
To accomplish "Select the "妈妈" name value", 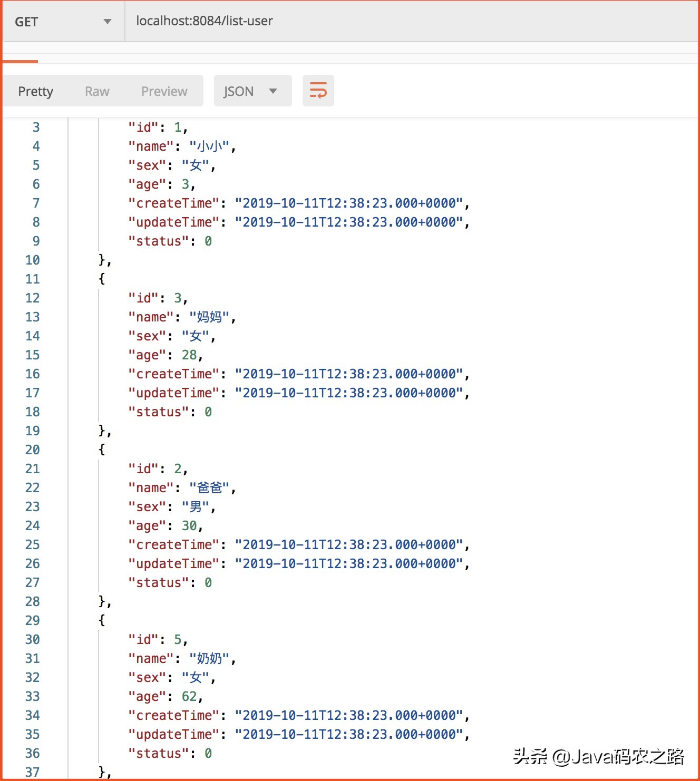I will tap(209, 317).
